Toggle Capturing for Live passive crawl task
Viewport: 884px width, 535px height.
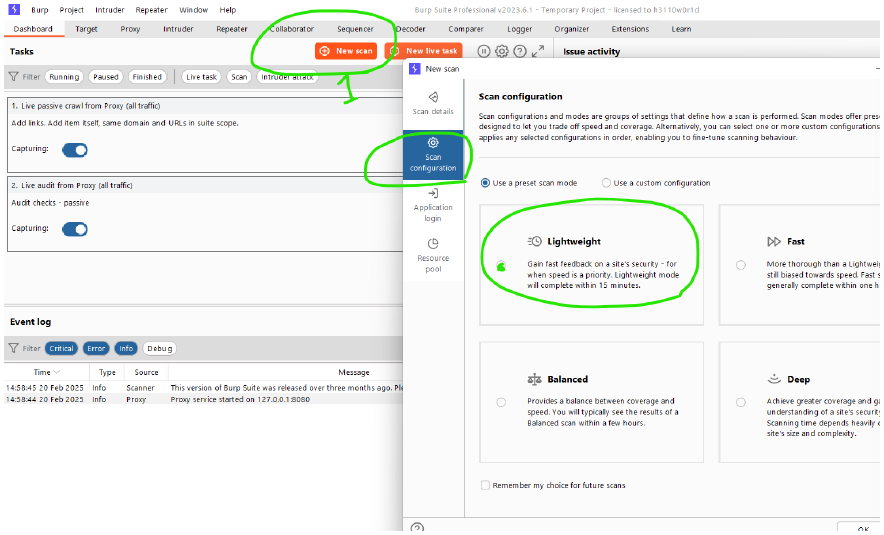point(74,149)
